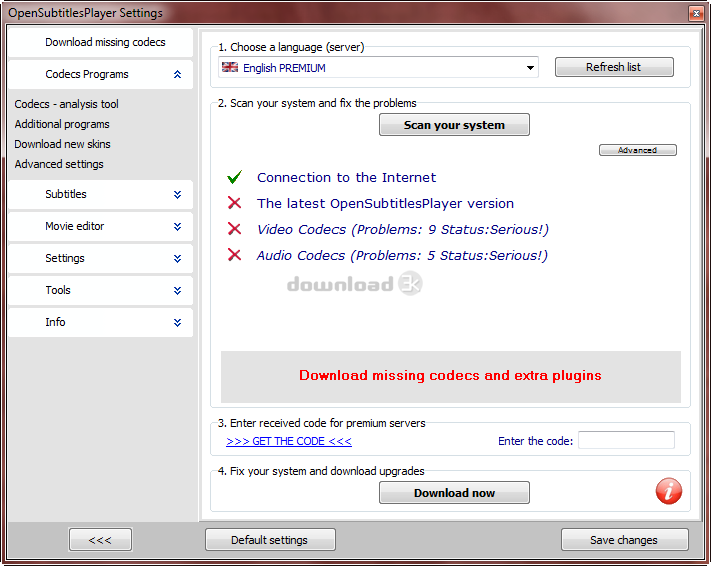
Task: Open Additional programs entry
Action: pyautogui.click(x=62, y=124)
